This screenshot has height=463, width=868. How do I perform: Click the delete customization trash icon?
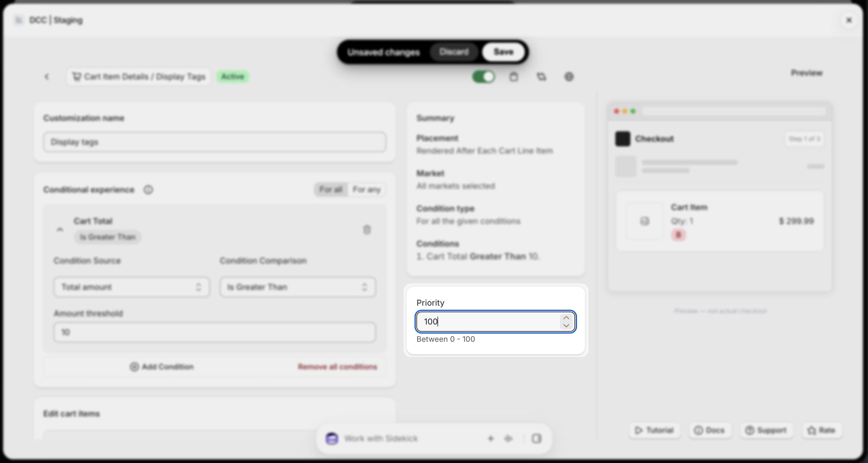pos(513,77)
